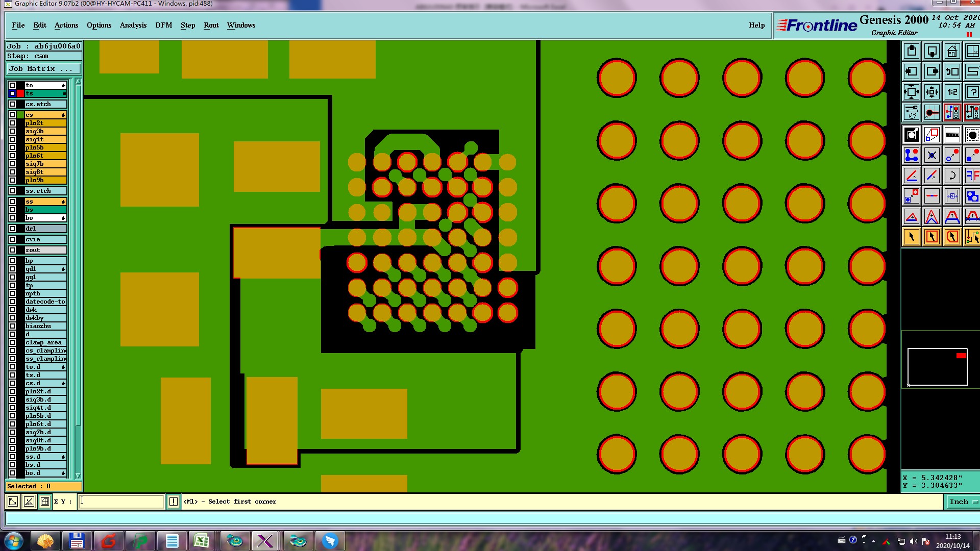Click the rotate arrow icon
Viewport: 980px width, 551px height.
(x=952, y=176)
